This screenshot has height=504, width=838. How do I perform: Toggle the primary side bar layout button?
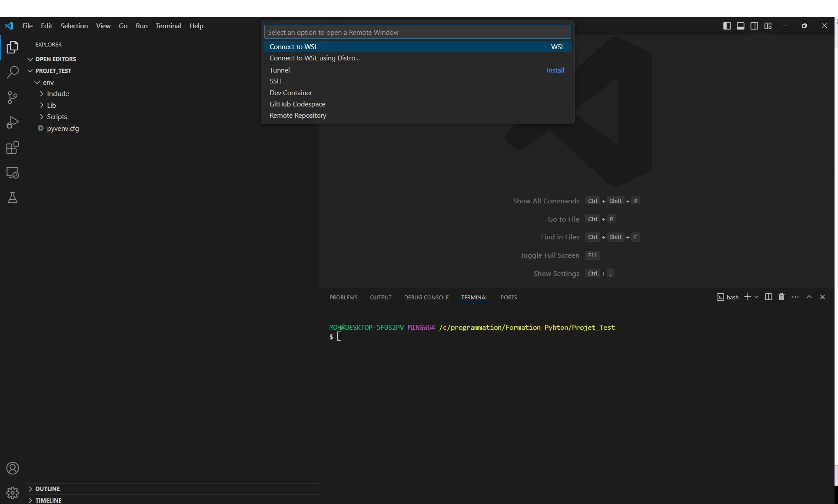coord(727,26)
